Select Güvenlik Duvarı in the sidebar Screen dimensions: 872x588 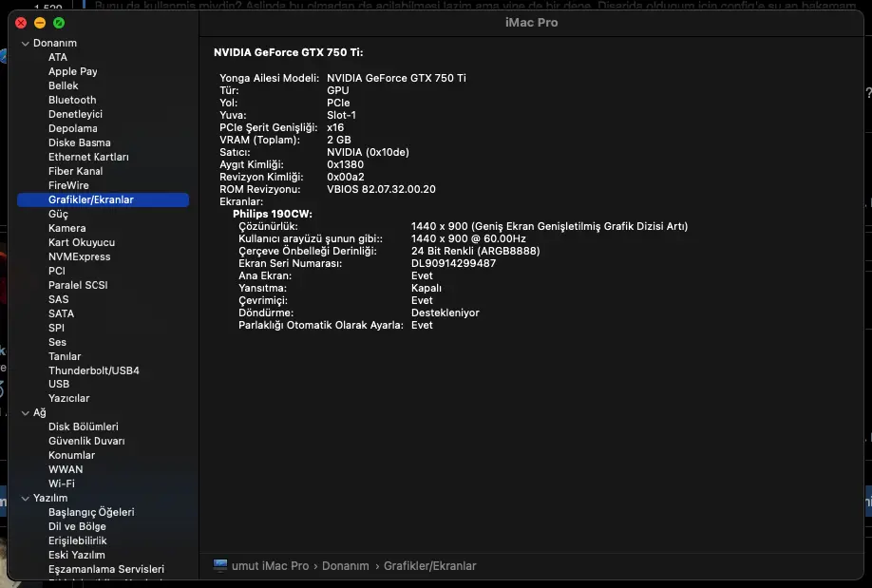86,441
